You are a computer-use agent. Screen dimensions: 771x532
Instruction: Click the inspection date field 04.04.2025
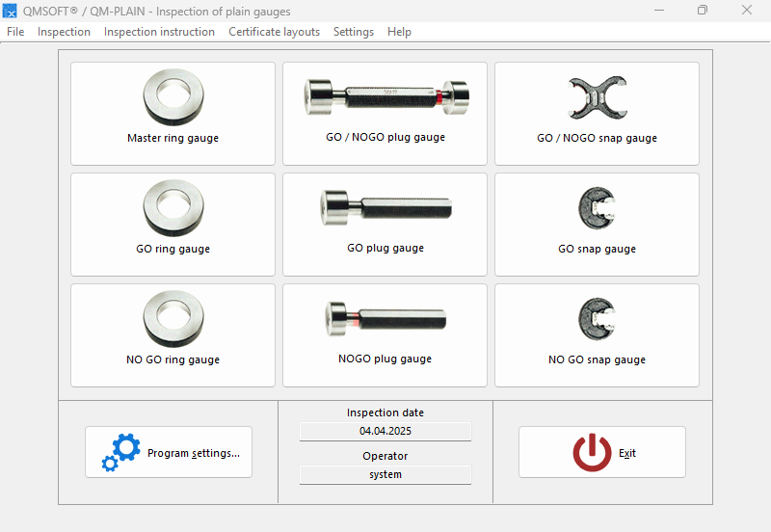point(385,431)
